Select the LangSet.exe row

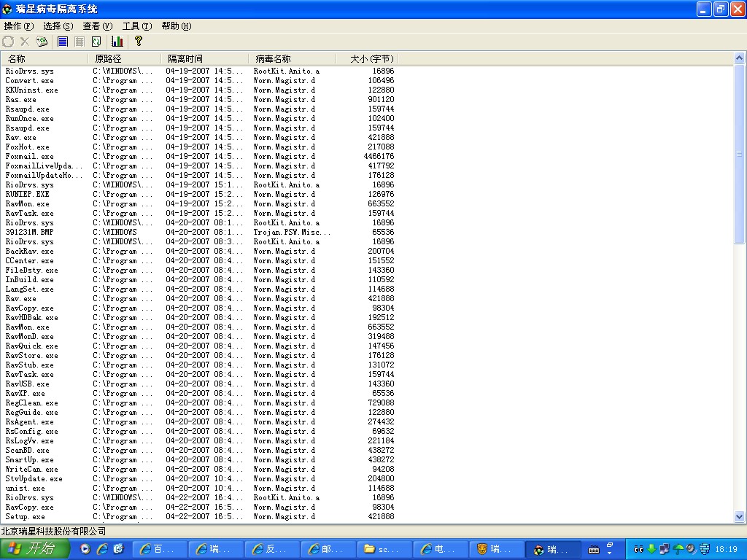pyautogui.click(x=200, y=289)
